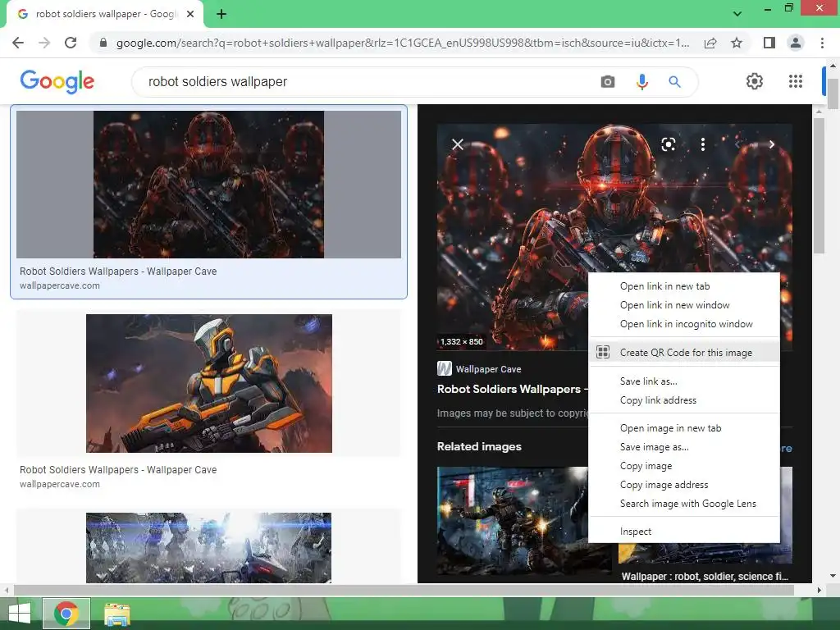Open the Robot Soldiers Wallpapers title in preview
Screen dimensions: 840x630
[x=512, y=390]
